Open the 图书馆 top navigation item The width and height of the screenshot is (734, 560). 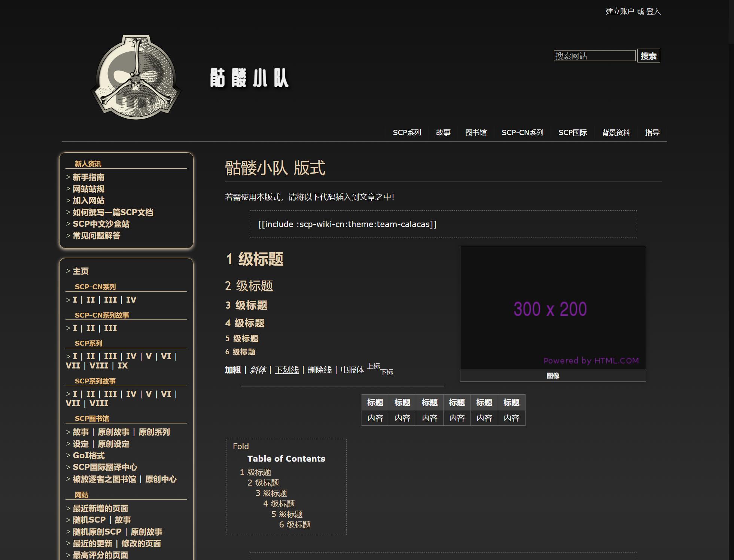pos(476,132)
